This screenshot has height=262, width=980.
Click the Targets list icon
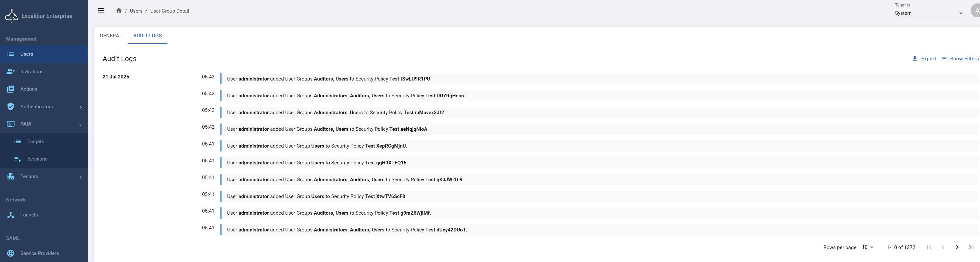tap(18, 141)
